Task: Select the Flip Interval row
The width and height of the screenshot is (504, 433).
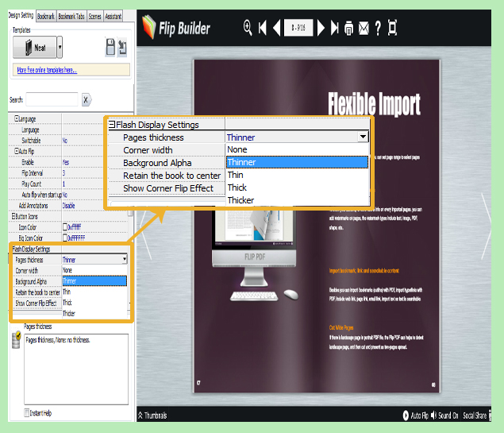Action: click(56, 173)
